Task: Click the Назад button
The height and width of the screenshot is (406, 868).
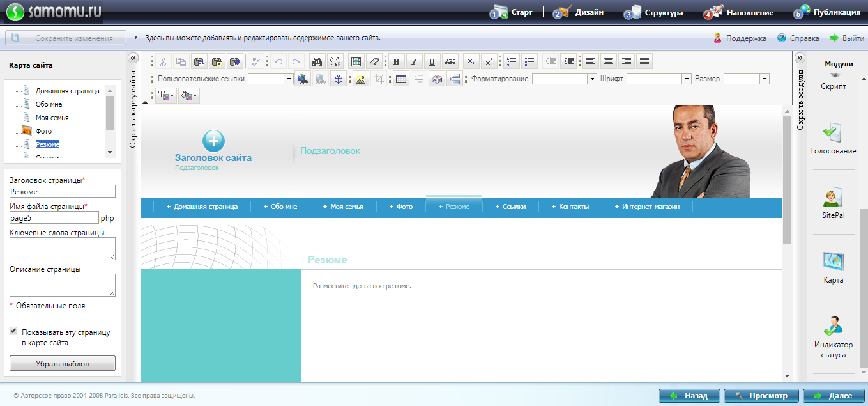Action: (689, 396)
